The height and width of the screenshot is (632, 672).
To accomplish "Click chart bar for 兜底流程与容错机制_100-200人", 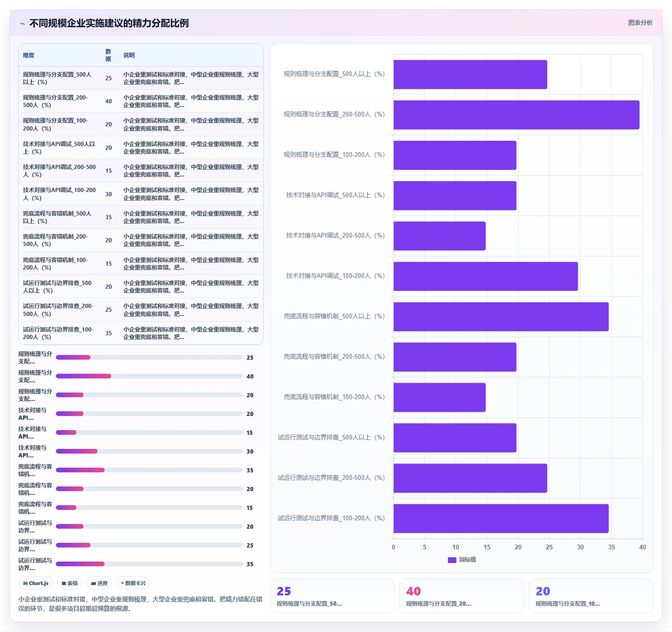I will click(x=439, y=397).
